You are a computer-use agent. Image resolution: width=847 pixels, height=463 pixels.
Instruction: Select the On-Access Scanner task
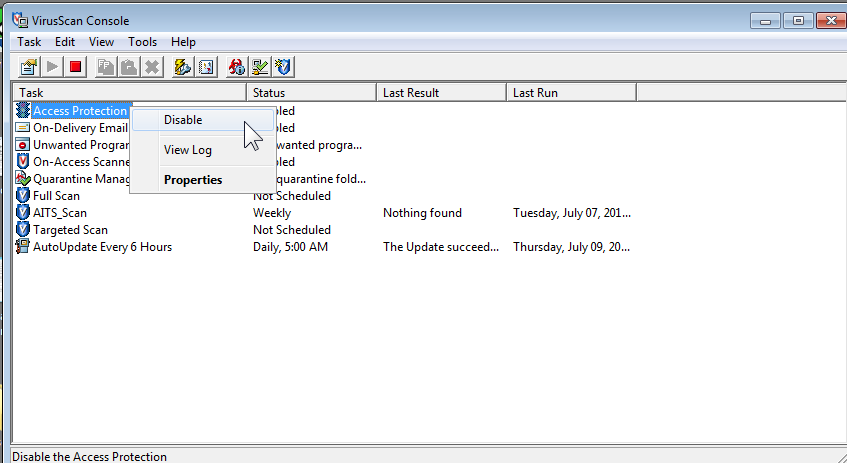(81, 162)
